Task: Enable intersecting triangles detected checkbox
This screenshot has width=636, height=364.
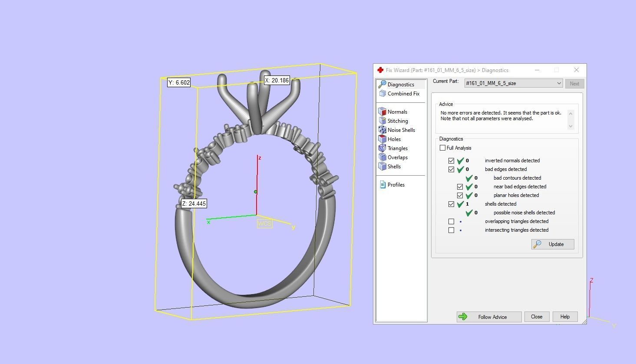Action: (451, 230)
